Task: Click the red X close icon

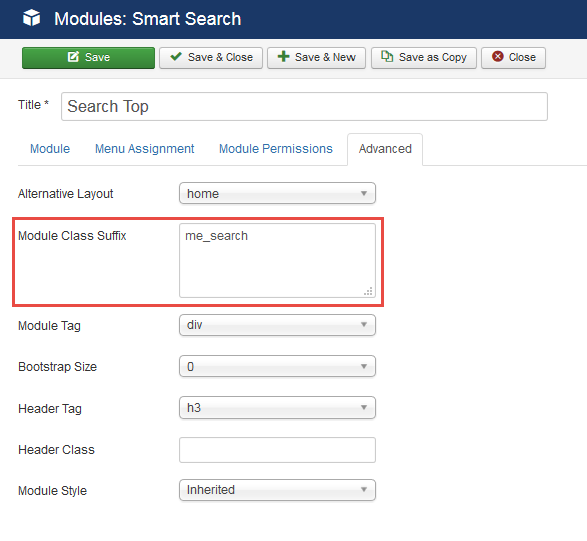Action: (x=498, y=57)
